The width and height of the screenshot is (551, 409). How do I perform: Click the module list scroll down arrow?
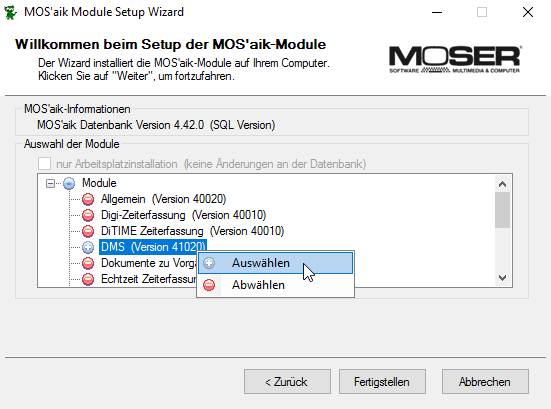pyautogui.click(x=503, y=278)
